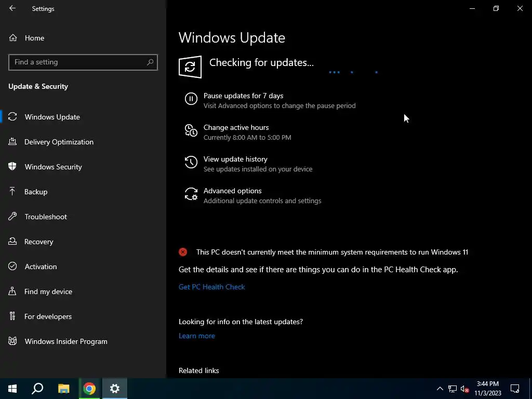Click the red error icon for Windows 11

pos(183,252)
